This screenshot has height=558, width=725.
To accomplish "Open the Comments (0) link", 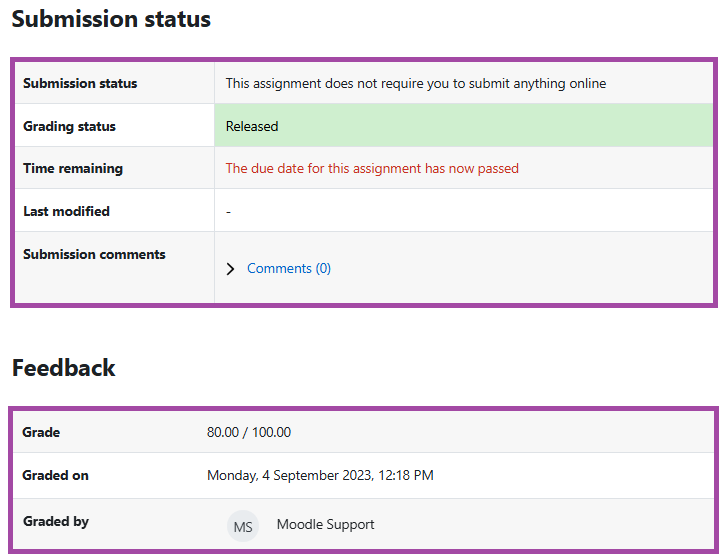I will click(289, 269).
